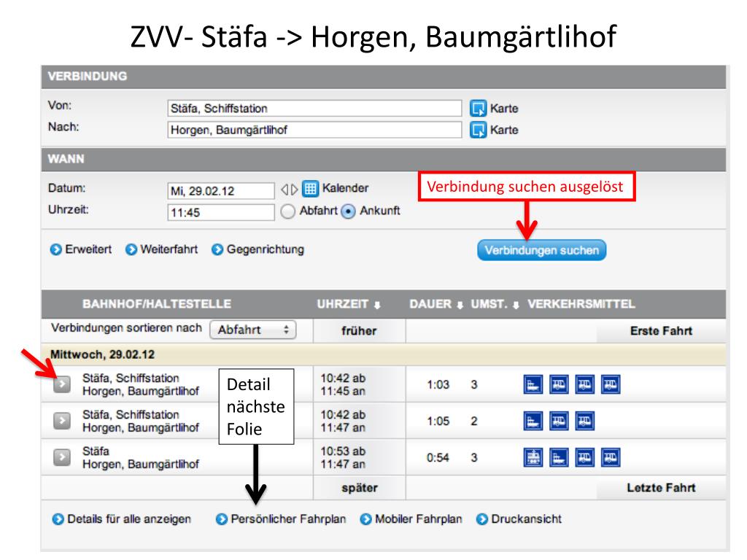Sort by UMST. using its arrow
Screen dimensions: 747x560
(x=516, y=306)
